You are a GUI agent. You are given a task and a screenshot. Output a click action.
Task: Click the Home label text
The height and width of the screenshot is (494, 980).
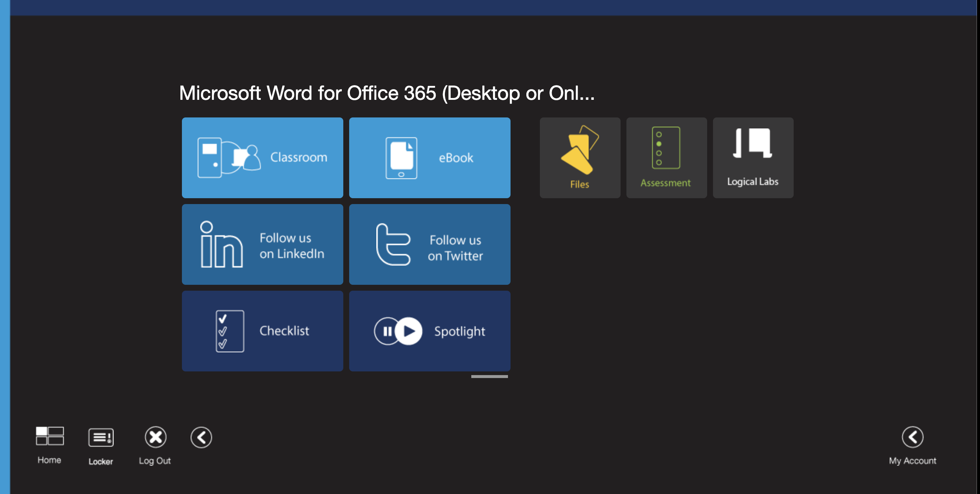tap(50, 460)
